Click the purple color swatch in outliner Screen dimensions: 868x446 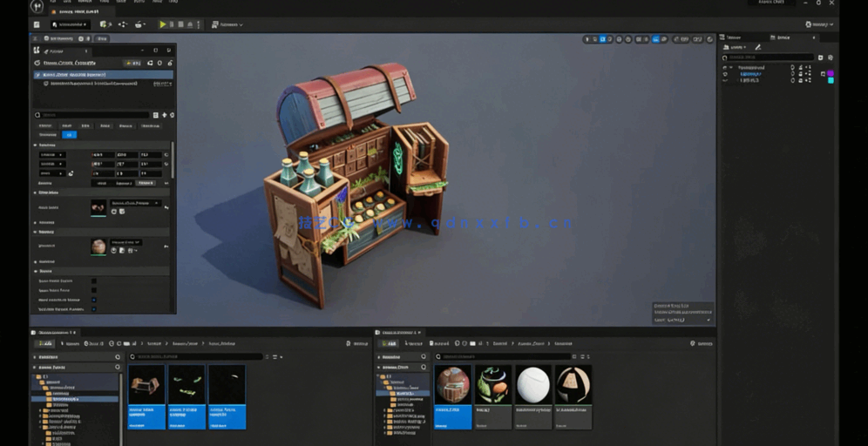point(831,74)
